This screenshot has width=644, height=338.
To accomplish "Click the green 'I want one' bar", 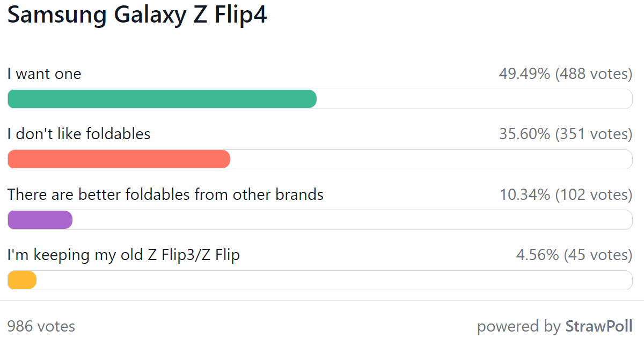I will pos(162,99).
